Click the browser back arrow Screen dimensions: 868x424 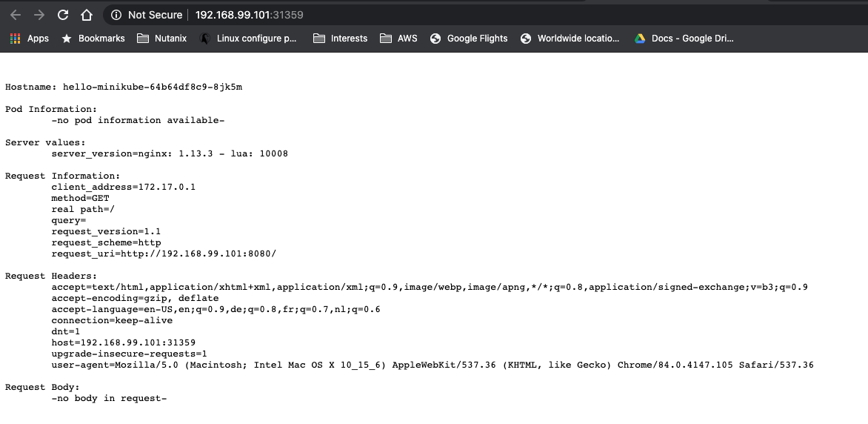[x=16, y=15]
